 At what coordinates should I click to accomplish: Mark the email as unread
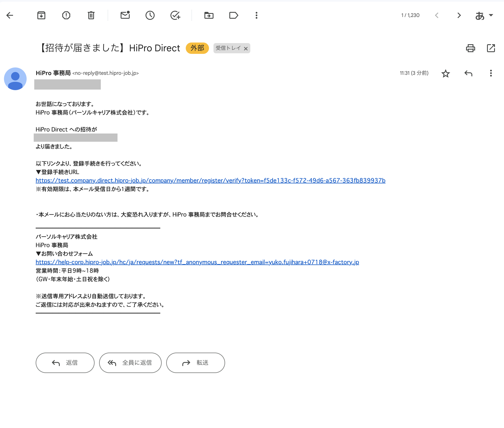(x=125, y=15)
